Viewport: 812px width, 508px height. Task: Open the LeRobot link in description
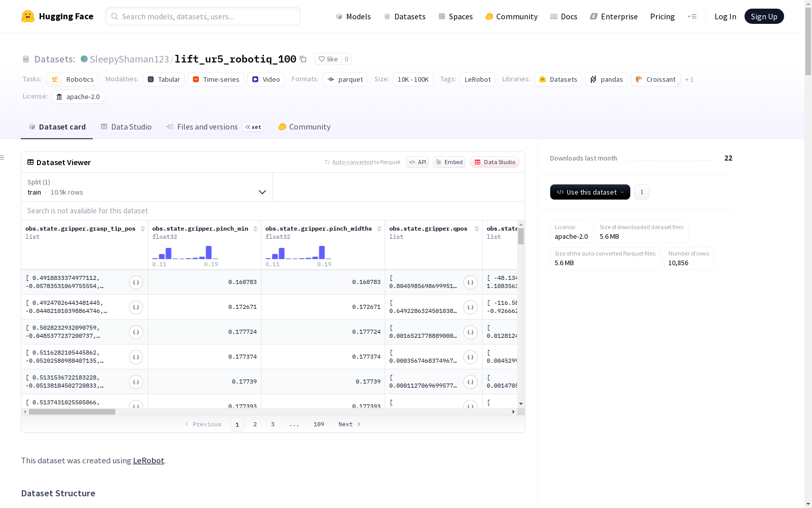pyautogui.click(x=148, y=461)
